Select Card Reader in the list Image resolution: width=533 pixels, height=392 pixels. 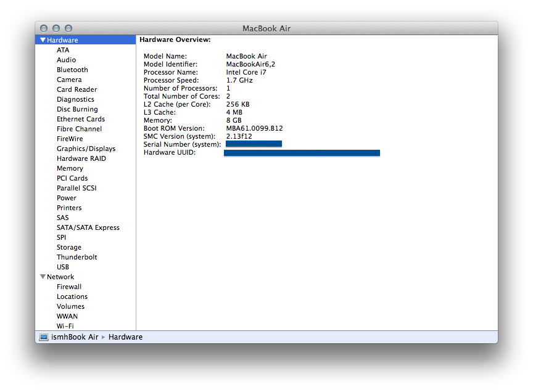(x=77, y=89)
